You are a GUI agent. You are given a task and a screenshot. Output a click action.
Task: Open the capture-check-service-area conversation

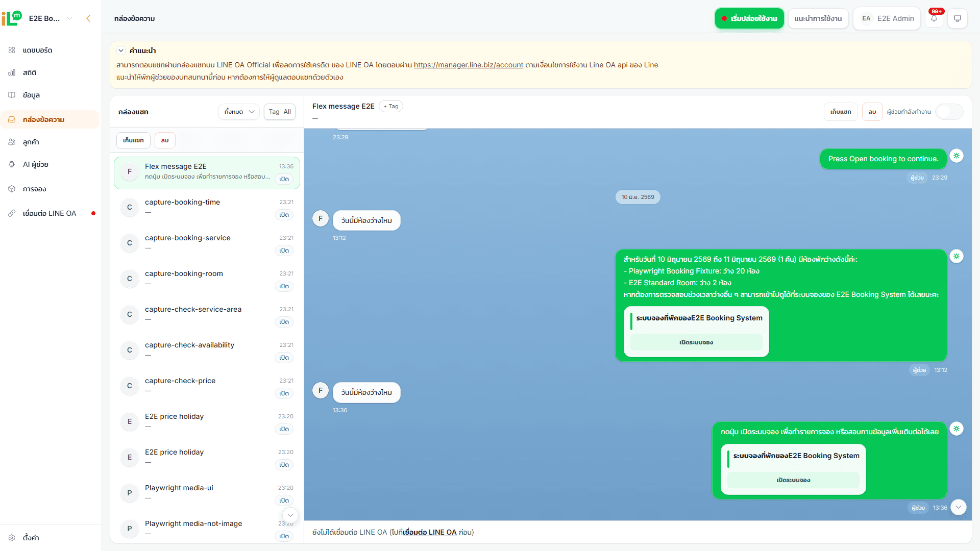[207, 315]
